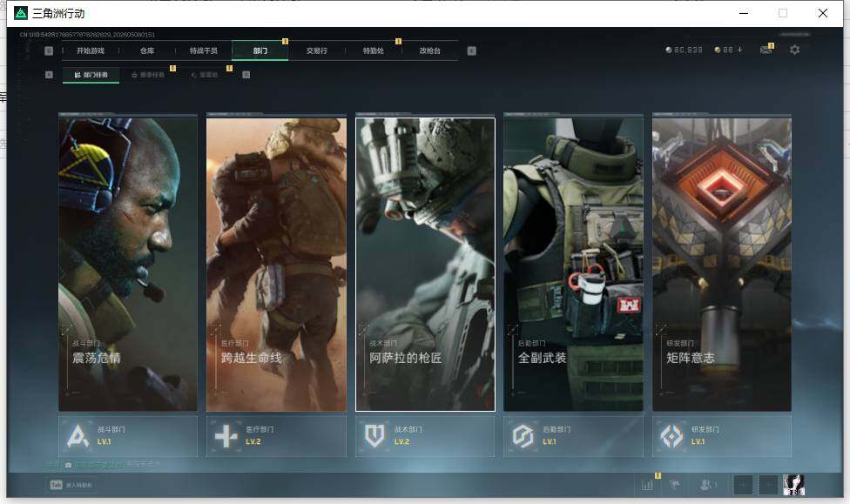Screen dimensions: 850x504
Task: Add currency with the plus button
Action: point(739,50)
